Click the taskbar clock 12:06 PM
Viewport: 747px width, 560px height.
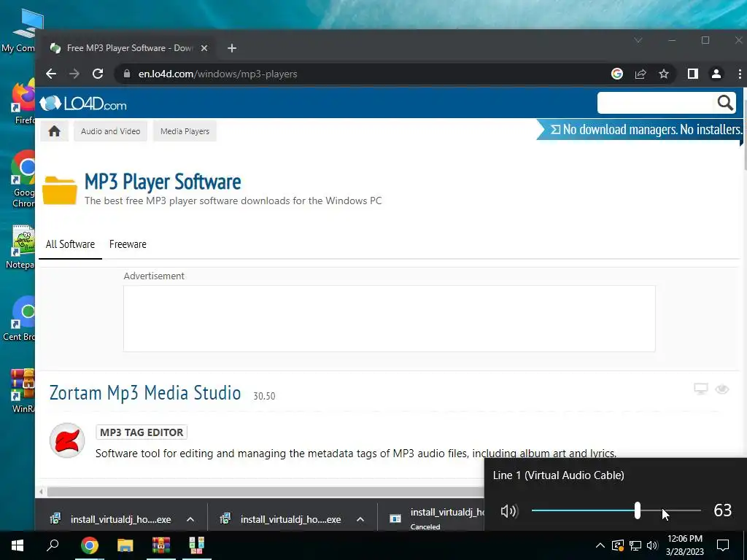[x=684, y=539]
